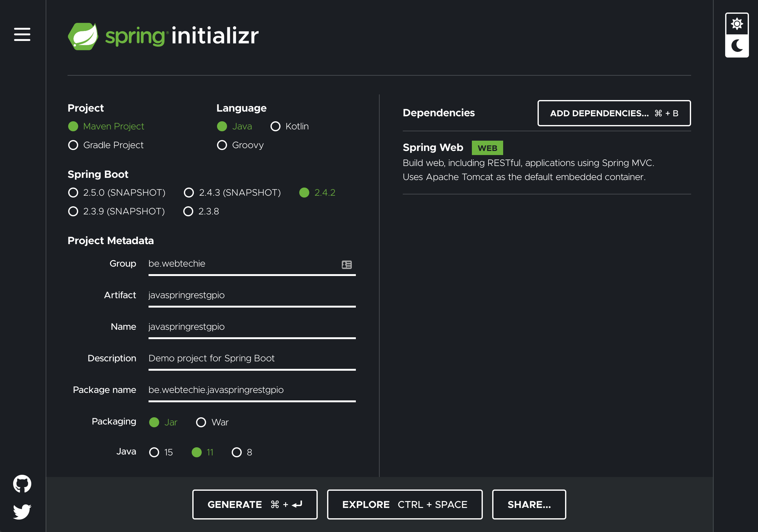
Task: Open the hamburger side menu
Action: pyautogui.click(x=22, y=34)
